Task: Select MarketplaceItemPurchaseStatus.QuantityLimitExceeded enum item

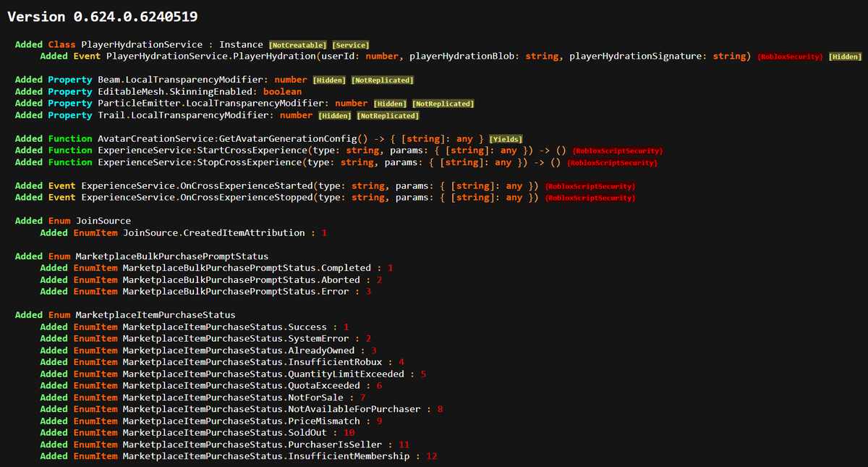Action: (263, 374)
